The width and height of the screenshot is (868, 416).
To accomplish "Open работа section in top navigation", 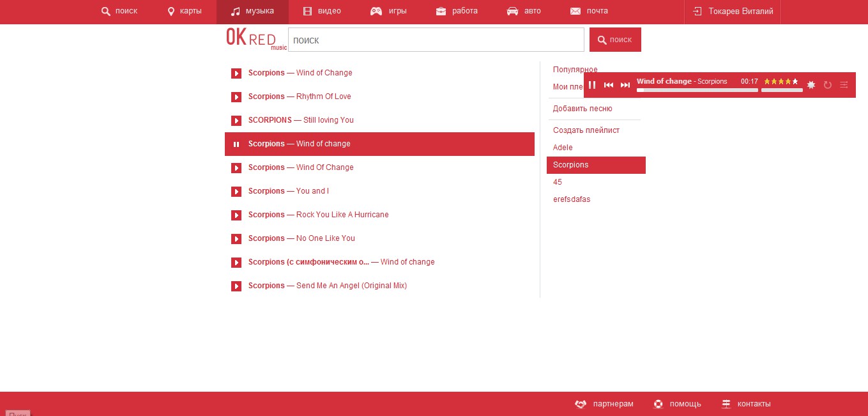I will click(x=457, y=11).
